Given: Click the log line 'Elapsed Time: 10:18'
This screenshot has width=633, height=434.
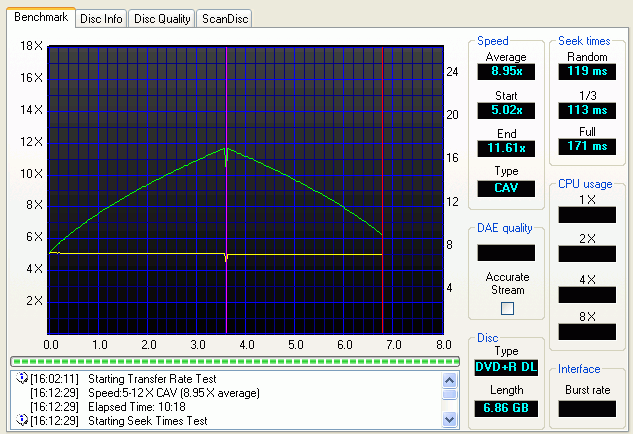Looking at the screenshot, I should click(x=136, y=407).
